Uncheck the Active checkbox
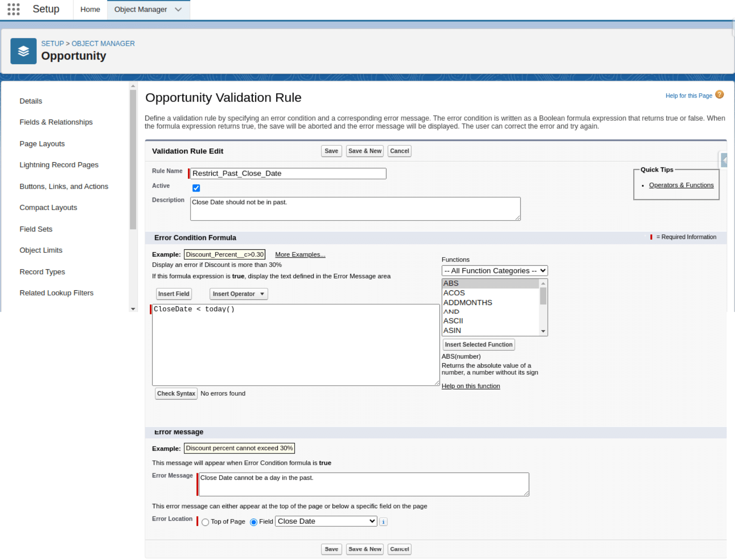Viewport: 735px width, 560px height. pyautogui.click(x=196, y=188)
